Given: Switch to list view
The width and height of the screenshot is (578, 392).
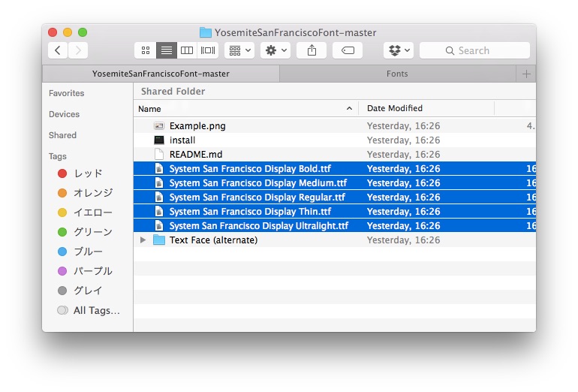Looking at the screenshot, I should 167,50.
